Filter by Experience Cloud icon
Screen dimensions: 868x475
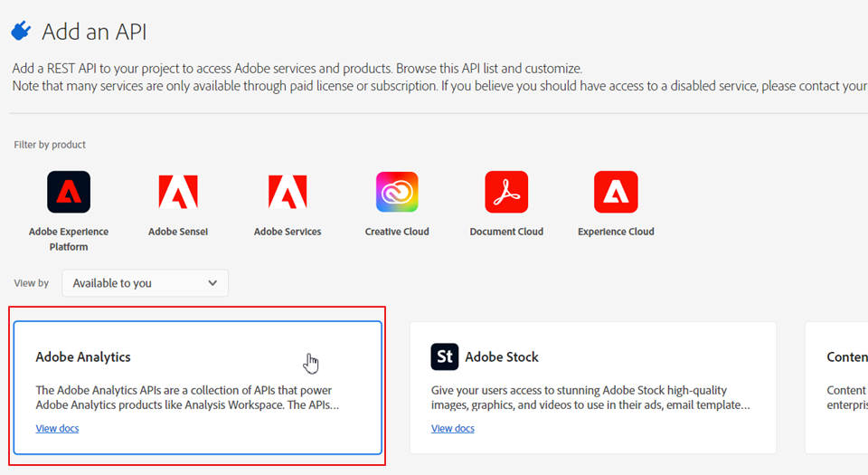tap(616, 192)
